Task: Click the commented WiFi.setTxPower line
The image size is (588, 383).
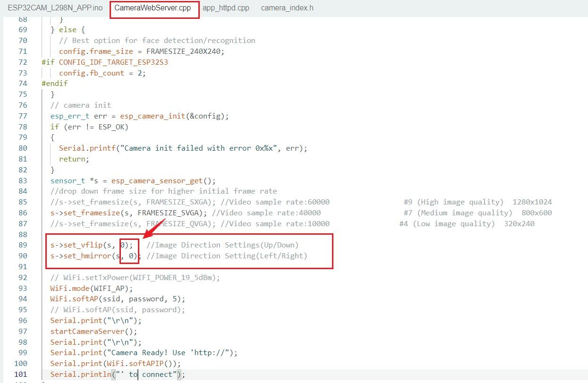Action: (x=135, y=278)
